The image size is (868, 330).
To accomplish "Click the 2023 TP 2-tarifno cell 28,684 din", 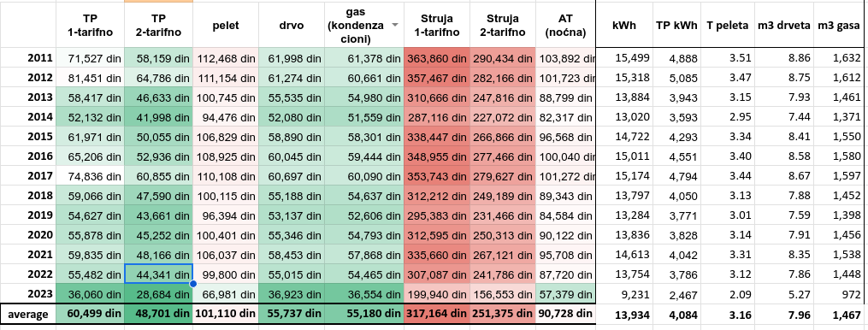I will (159, 294).
